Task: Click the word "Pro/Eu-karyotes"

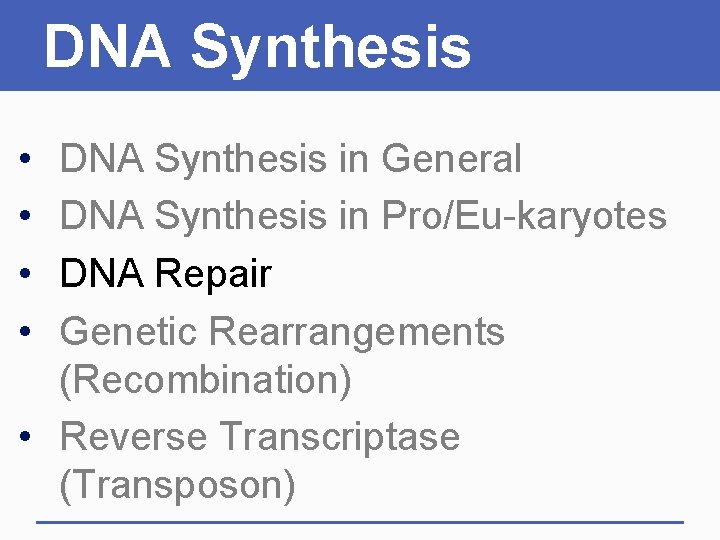Action: click(522, 216)
